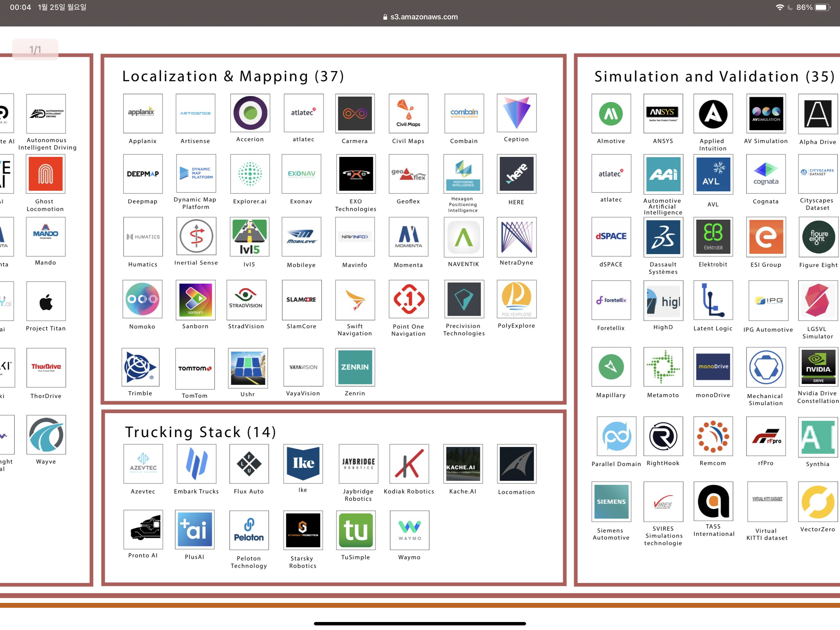The width and height of the screenshot is (840, 630).
Task: Click the Project Titan Apple logo
Action: 46,301
